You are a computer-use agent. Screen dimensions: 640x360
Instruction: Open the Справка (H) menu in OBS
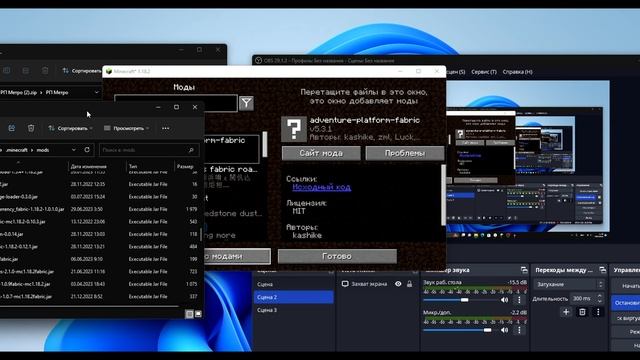[x=517, y=72]
